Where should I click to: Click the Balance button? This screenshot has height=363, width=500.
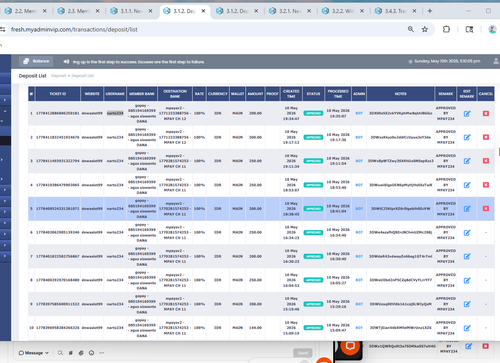(36, 61)
